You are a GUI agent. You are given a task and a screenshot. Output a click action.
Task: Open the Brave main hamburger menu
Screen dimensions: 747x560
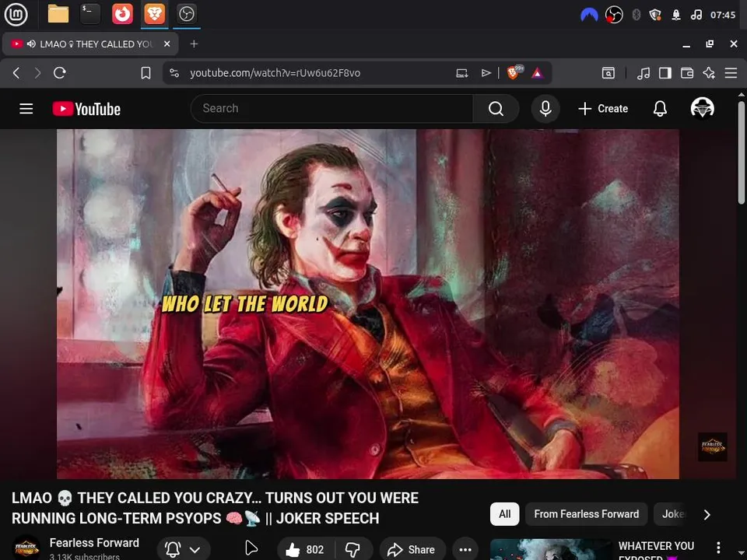[731, 73]
